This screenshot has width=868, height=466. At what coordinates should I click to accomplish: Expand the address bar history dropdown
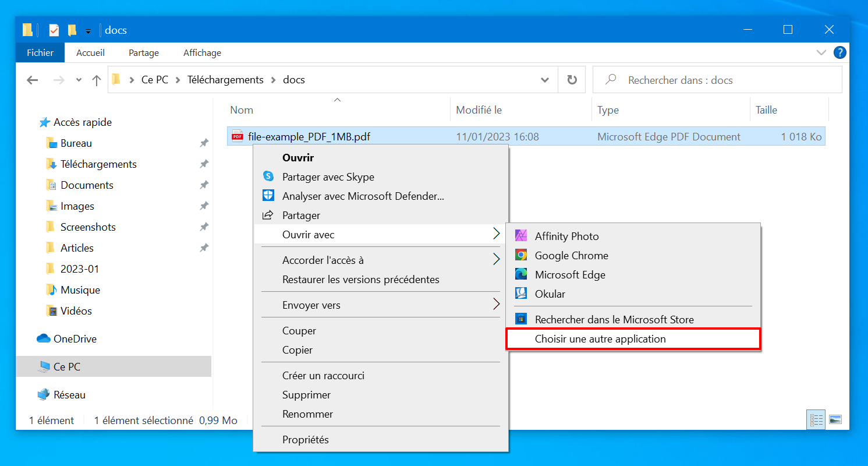(545, 80)
